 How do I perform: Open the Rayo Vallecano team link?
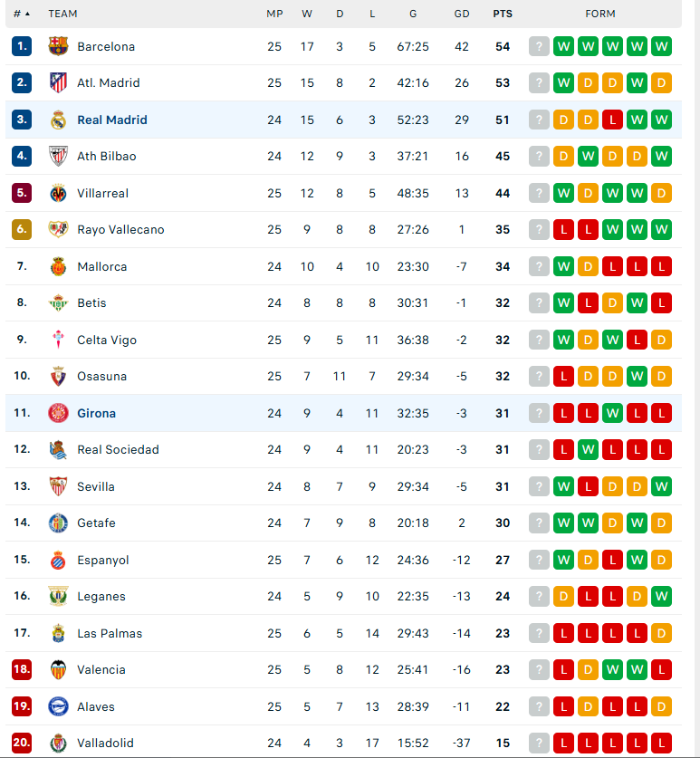point(120,230)
